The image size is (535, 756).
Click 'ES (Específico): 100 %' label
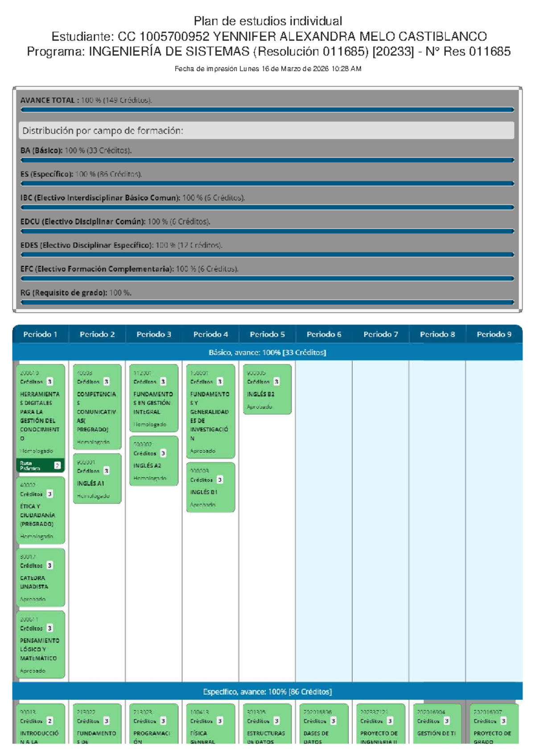pyautogui.click(x=81, y=174)
